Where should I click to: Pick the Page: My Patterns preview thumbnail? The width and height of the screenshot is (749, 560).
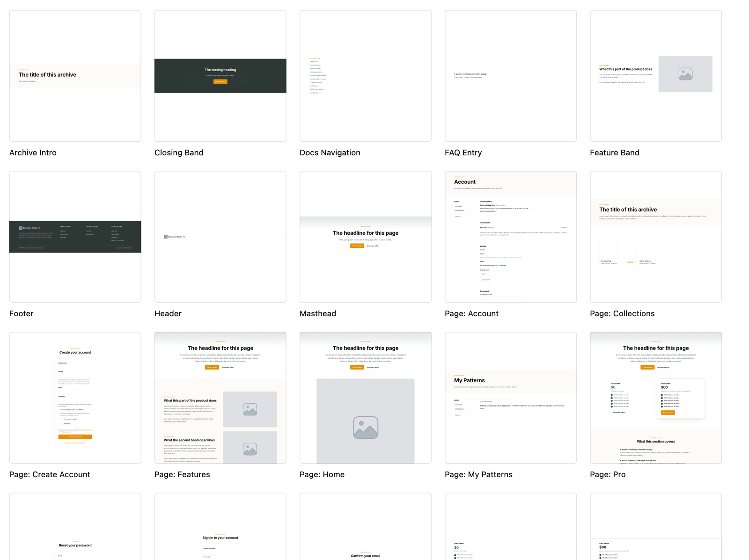510,398
